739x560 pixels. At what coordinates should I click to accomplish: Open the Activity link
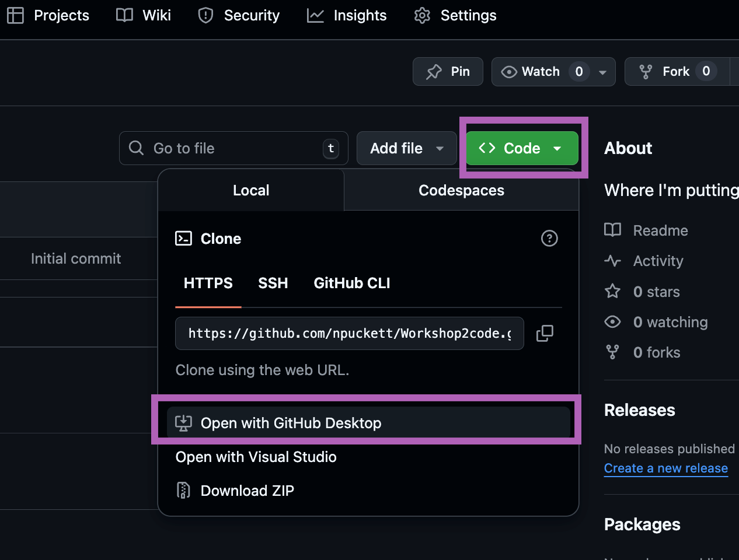click(658, 261)
